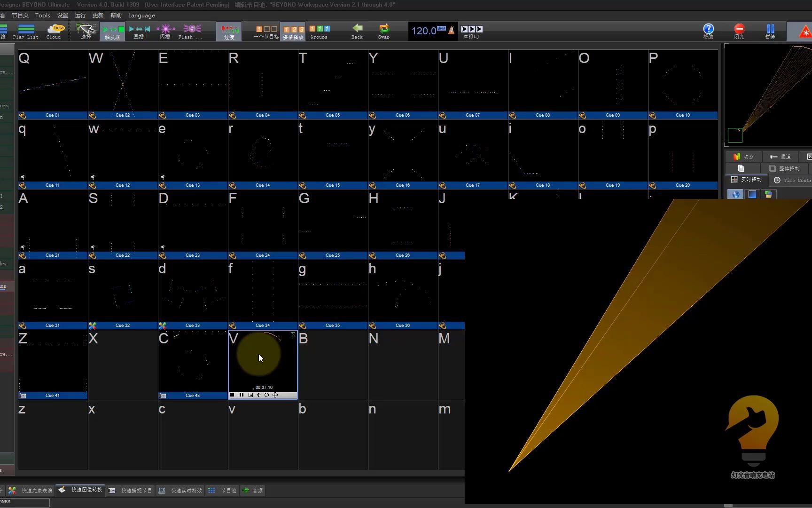Image resolution: width=812 pixels, height=508 pixels.
Task: Enable 闪播 flash mode
Action: 165,32
